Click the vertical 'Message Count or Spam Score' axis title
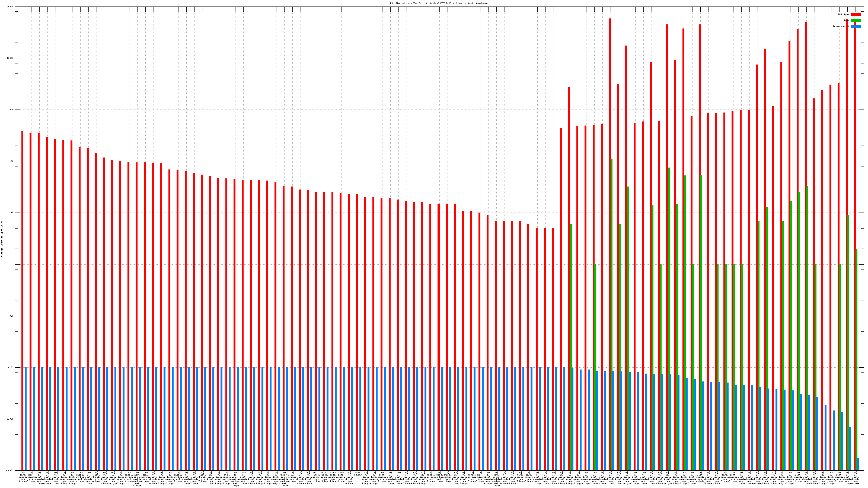Screen dimensions: 868x488 pyautogui.click(x=2, y=239)
